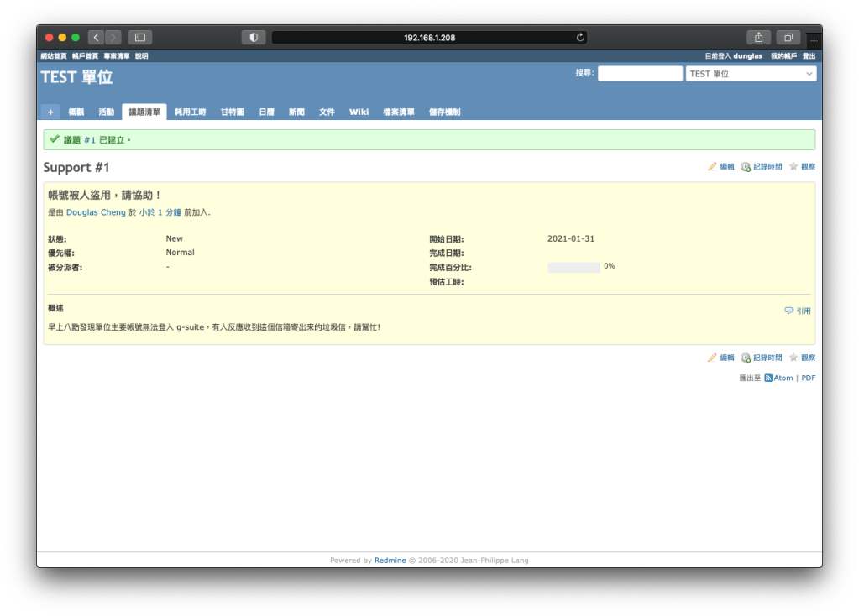This screenshot has height=616, width=859.
Task: Click the #1 issue link in notice
Action: tap(89, 140)
